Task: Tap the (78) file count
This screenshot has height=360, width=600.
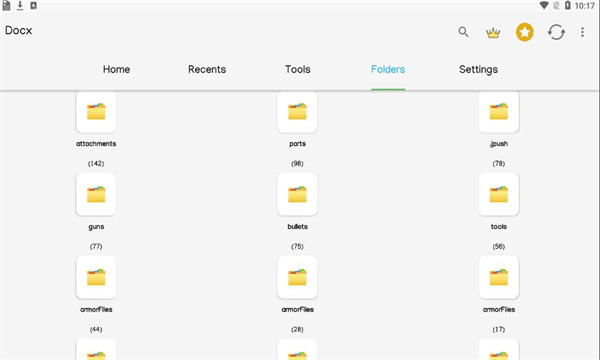Action: 499,163
